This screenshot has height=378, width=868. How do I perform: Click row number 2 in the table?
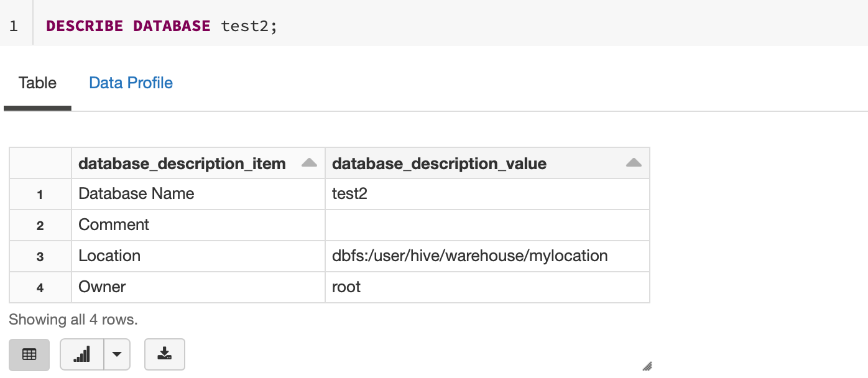pyautogui.click(x=40, y=224)
